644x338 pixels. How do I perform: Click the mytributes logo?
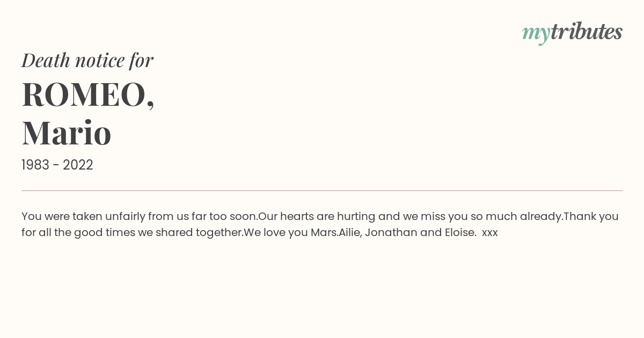572,32
